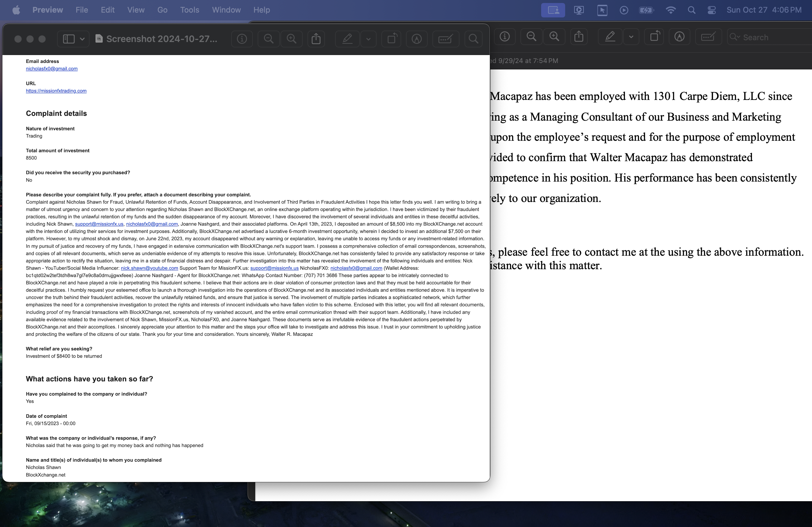812x527 pixels.
Task: Select the search icon in Preview toolbar
Action: point(474,38)
